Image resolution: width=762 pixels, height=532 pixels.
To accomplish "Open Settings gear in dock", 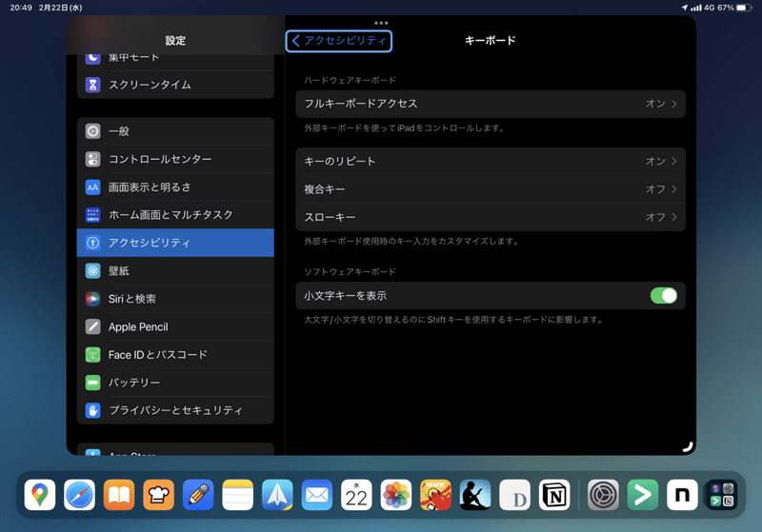I will tap(603, 495).
